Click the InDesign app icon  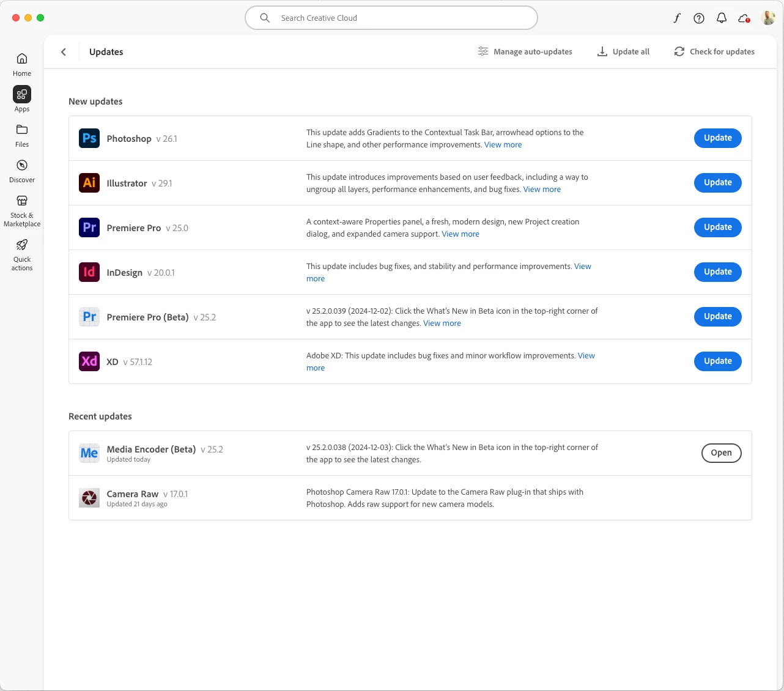[89, 272]
